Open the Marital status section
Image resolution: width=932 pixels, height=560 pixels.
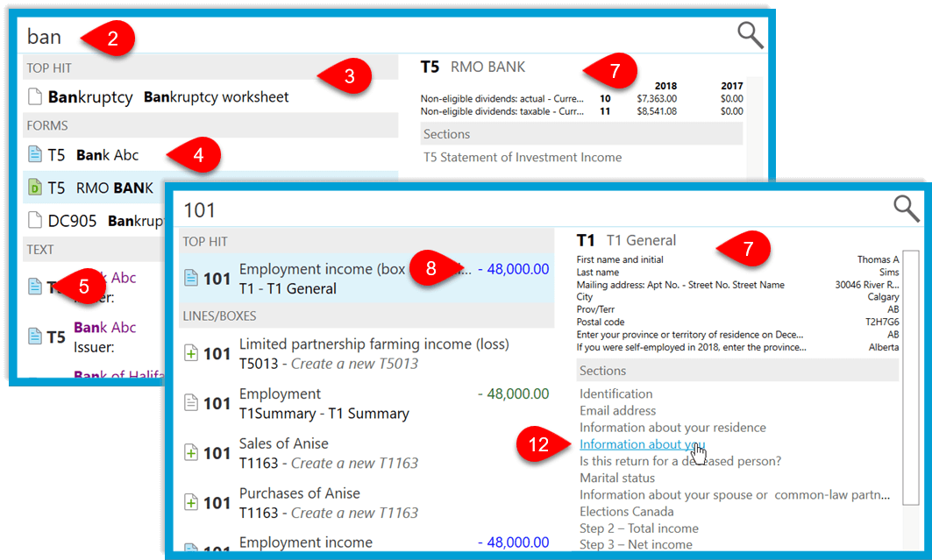[x=617, y=478]
